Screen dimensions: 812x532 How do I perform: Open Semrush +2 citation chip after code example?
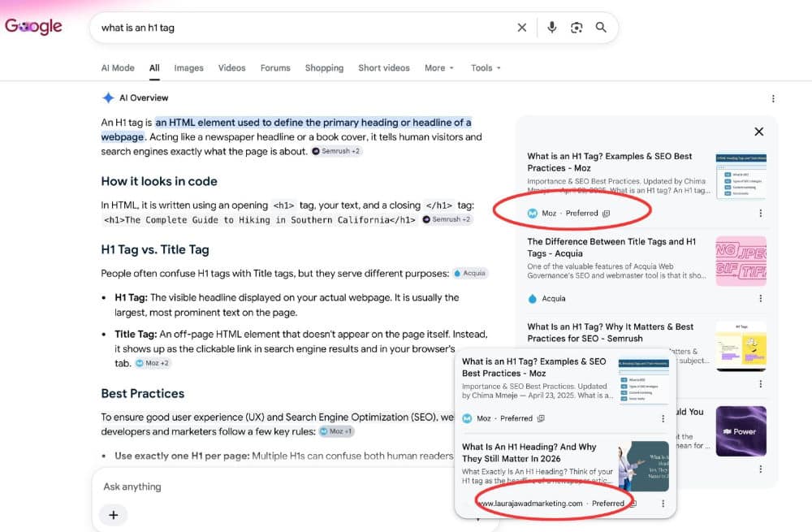(447, 219)
